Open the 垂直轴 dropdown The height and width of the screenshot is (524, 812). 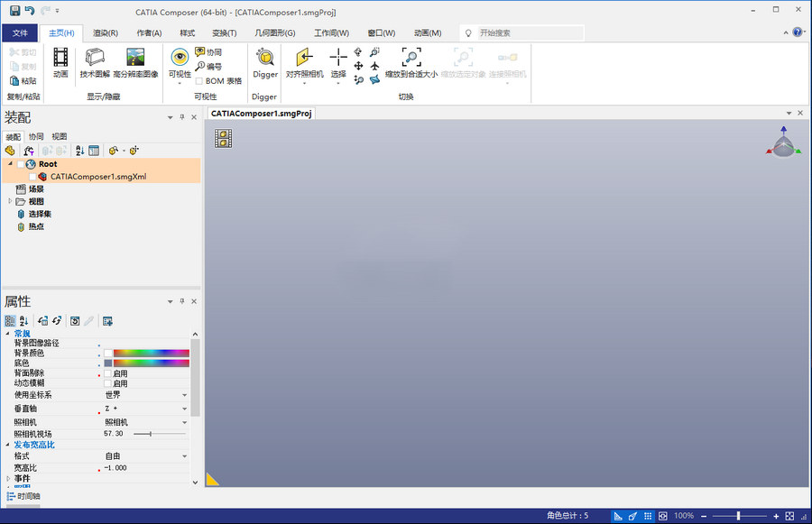pyautogui.click(x=184, y=409)
